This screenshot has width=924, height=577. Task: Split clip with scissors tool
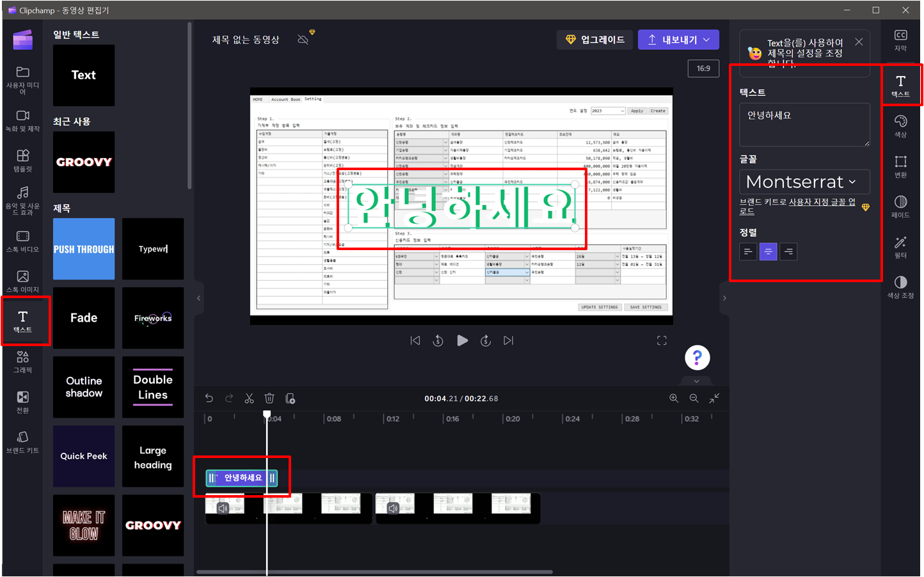point(249,398)
